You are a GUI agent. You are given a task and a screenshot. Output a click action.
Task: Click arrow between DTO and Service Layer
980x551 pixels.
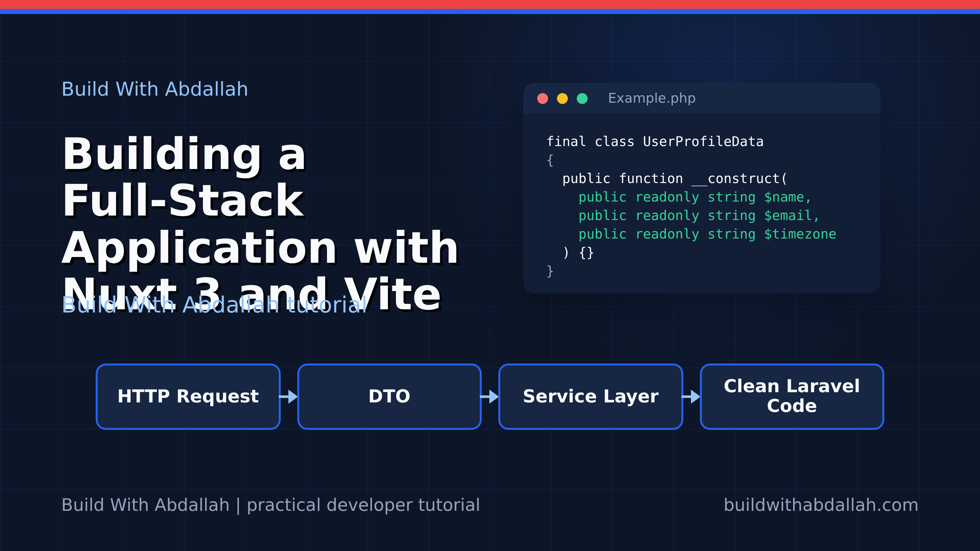[490, 397]
